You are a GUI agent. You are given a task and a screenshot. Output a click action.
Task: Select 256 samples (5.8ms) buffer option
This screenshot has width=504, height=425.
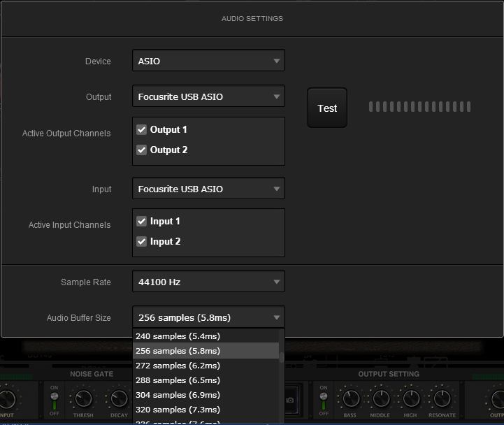pos(206,351)
